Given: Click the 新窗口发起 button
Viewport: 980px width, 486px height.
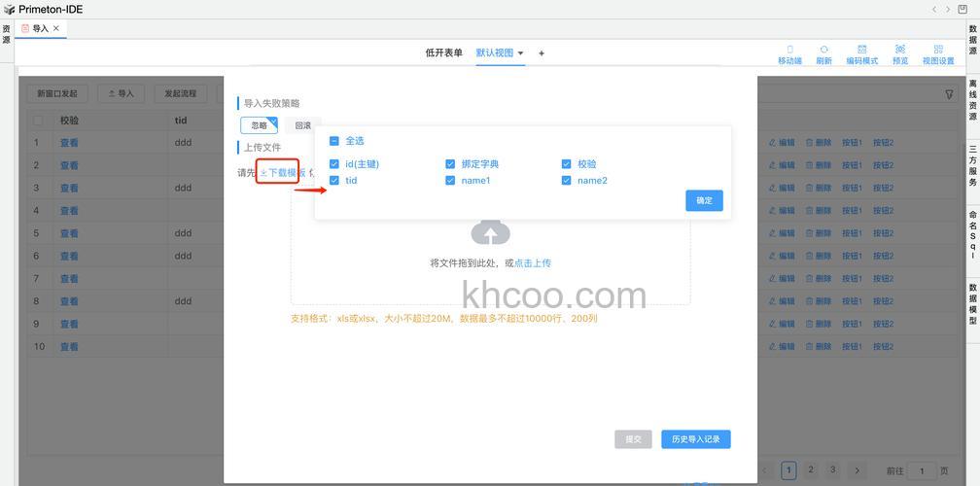Looking at the screenshot, I should [x=57, y=93].
